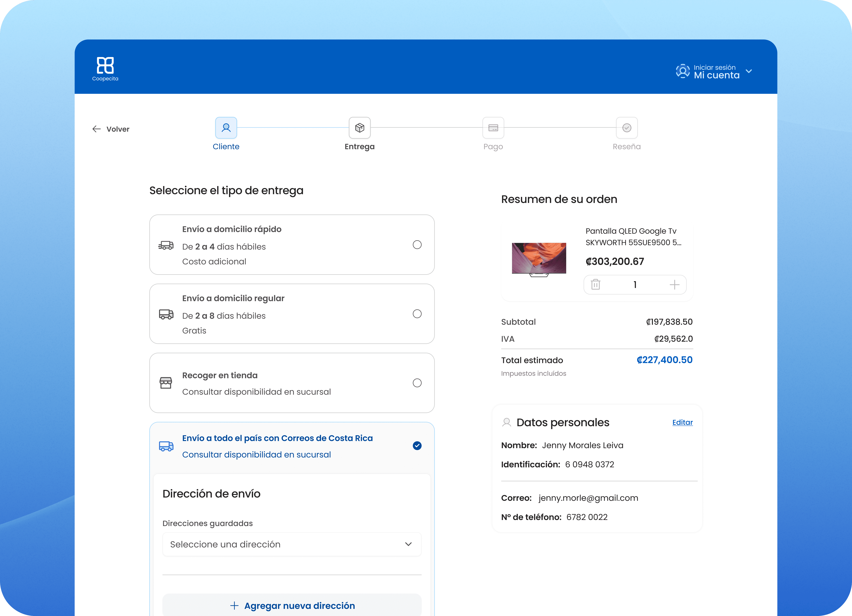Select Envío a domicilio regular radio button
The image size is (852, 616).
[x=417, y=314]
